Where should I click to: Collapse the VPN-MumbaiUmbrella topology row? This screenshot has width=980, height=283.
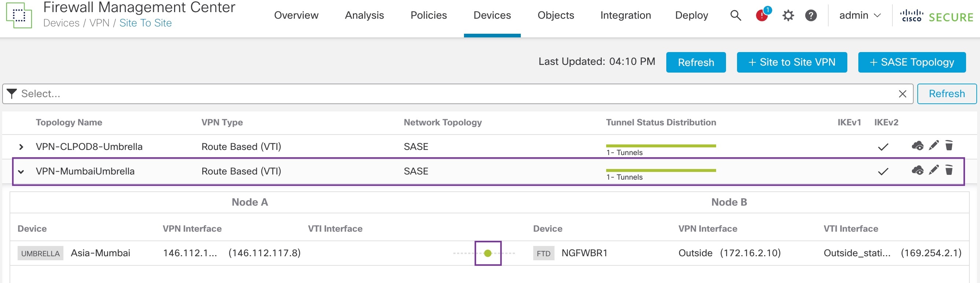click(x=21, y=172)
